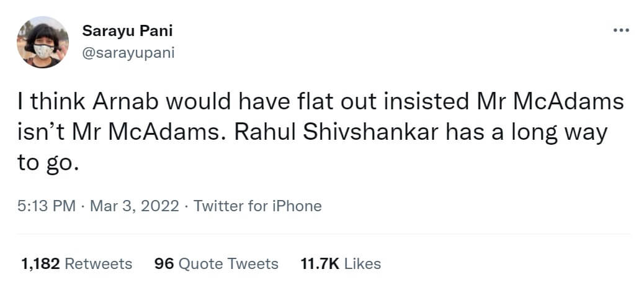The image size is (644, 287).
Task: Open the Quote Tweets list
Action: point(228,264)
